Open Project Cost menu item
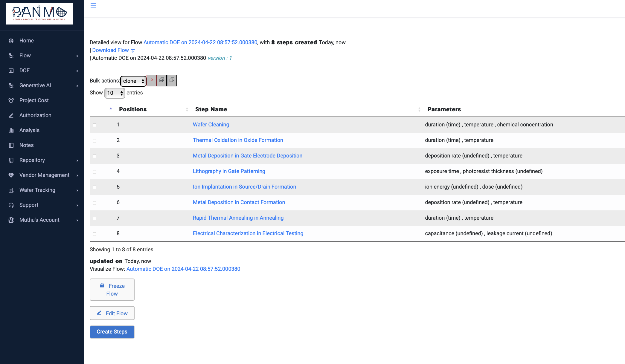The height and width of the screenshot is (364, 625). click(x=34, y=100)
